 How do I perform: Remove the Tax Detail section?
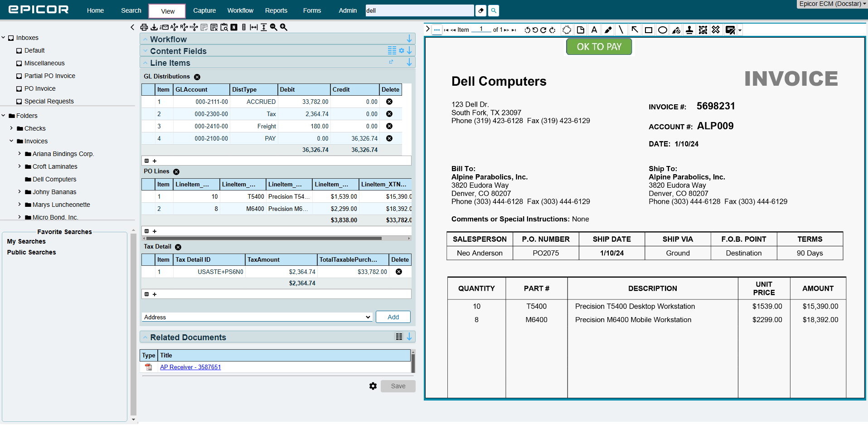[x=178, y=247]
